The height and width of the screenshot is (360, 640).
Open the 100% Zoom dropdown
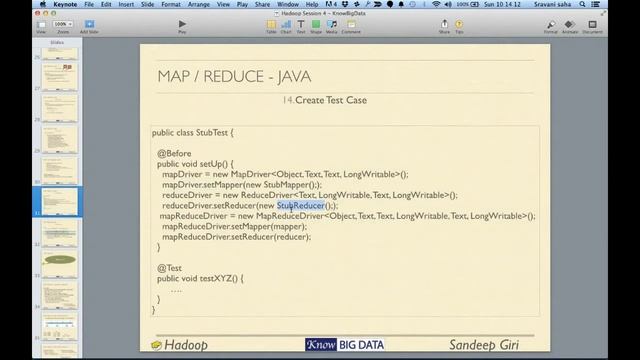click(x=63, y=24)
